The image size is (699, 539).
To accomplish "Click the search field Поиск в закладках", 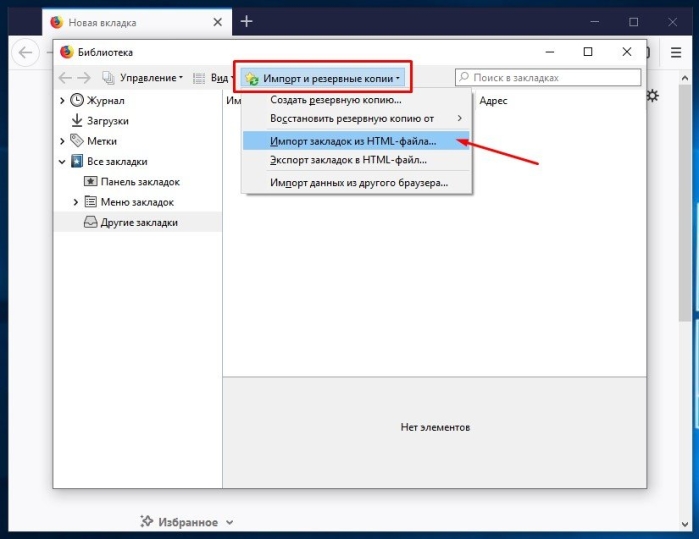I will click(548, 78).
